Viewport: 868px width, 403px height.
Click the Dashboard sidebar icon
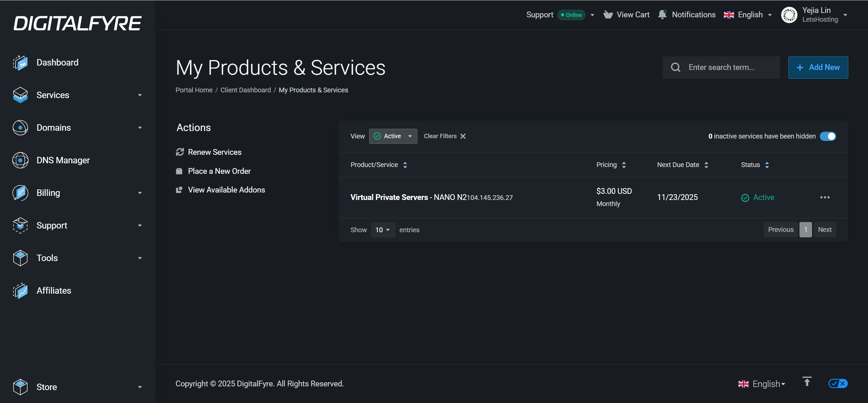point(20,63)
